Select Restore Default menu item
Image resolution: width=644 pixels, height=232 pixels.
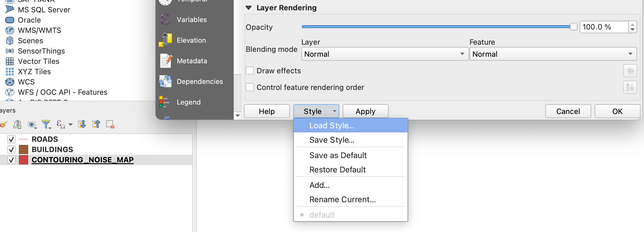[x=350, y=170]
